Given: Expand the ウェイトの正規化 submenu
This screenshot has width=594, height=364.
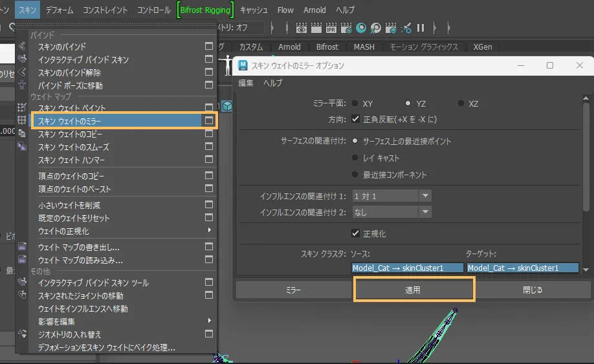Looking at the screenshot, I should [208, 231].
